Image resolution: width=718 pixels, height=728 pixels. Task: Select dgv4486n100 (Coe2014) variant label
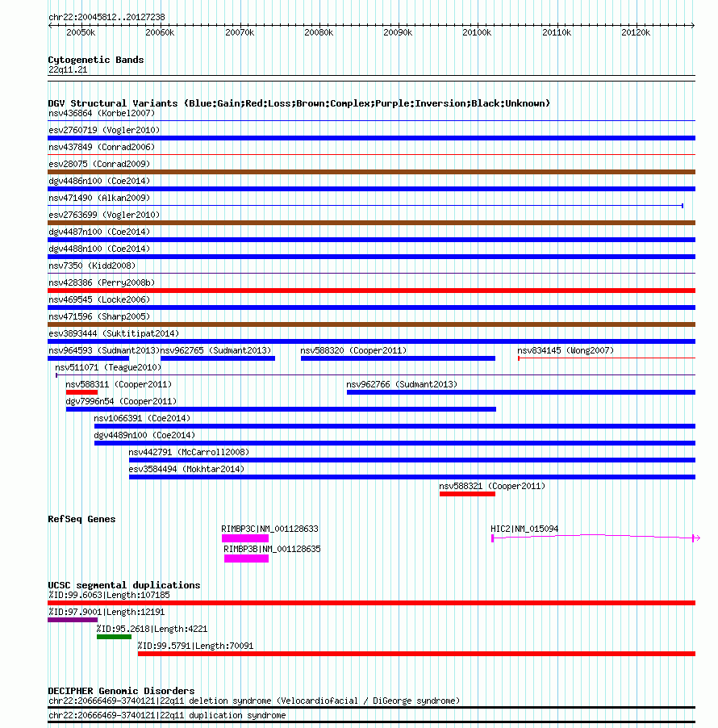[99, 181]
